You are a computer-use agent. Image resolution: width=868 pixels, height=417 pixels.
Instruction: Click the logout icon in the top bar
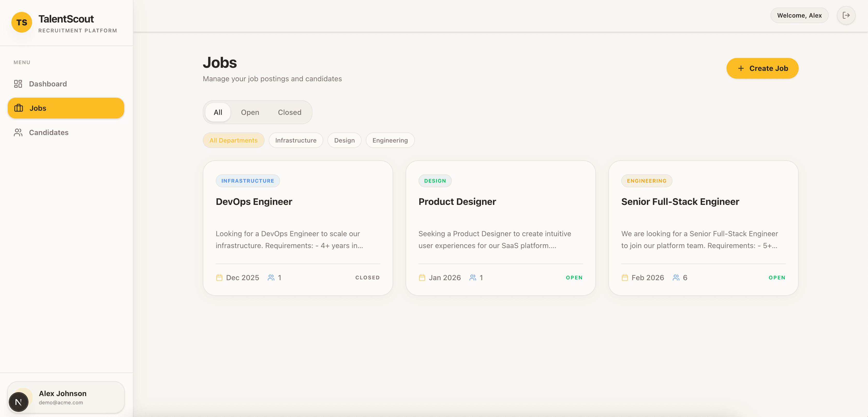click(846, 15)
